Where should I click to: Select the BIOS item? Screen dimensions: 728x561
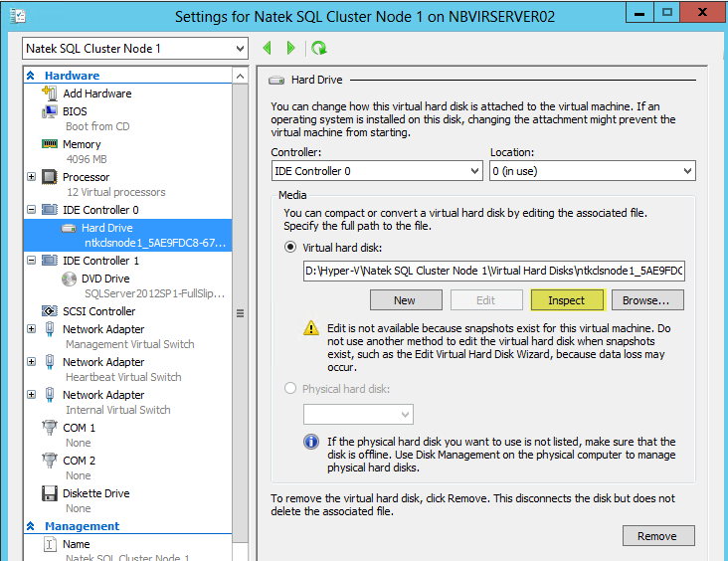(75, 111)
